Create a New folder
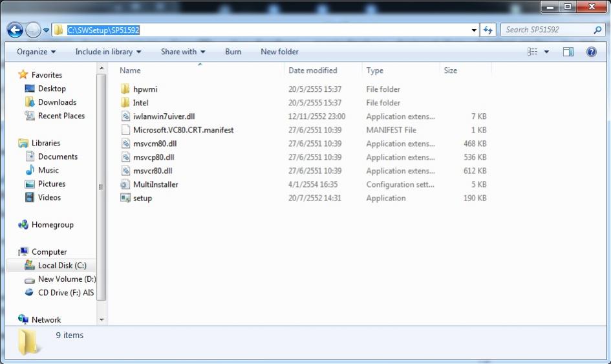Viewport: 611px width, 364px height. pyautogui.click(x=279, y=52)
